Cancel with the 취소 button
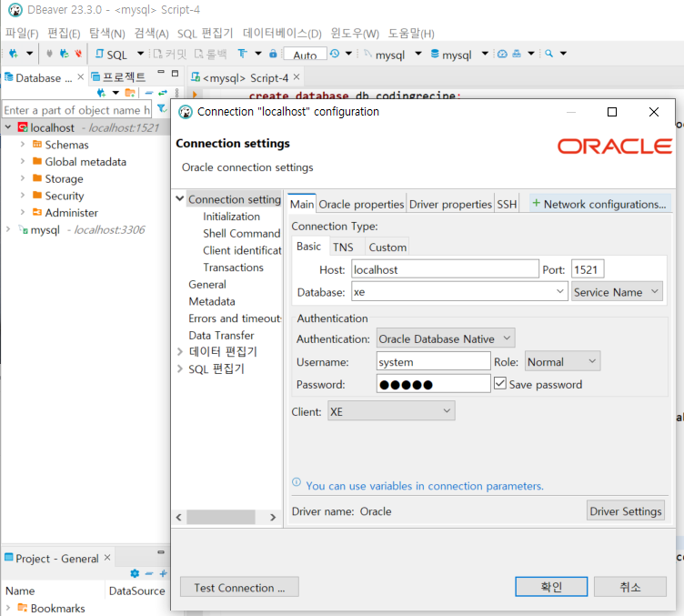This screenshot has width=684, height=616. point(630,586)
